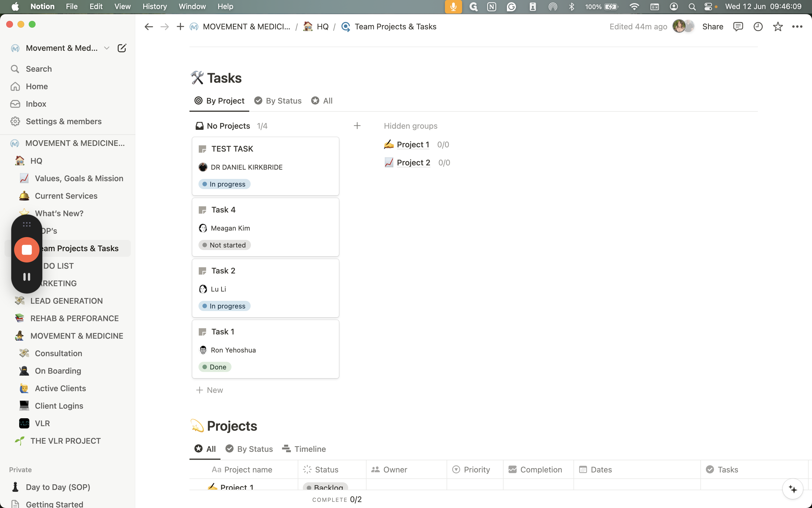
Task: Open the View menu
Action: (x=122, y=7)
